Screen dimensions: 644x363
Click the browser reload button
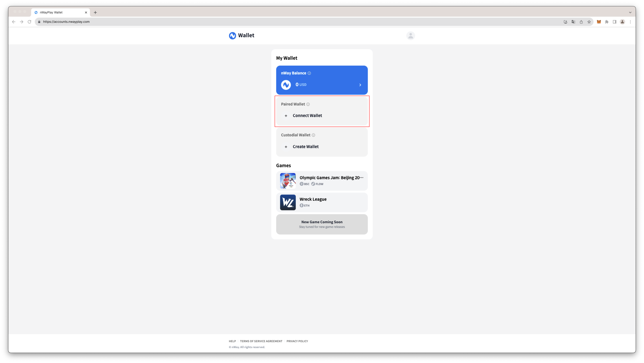click(30, 22)
